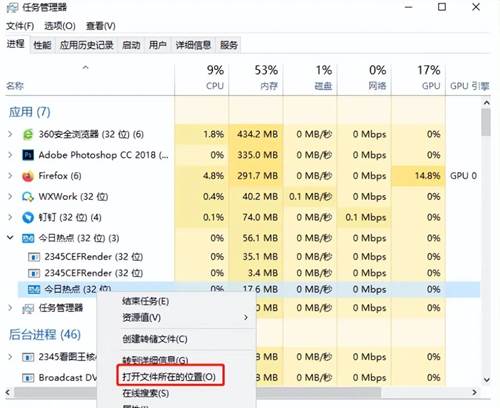Image resolution: width=500 pixels, height=408 pixels.
Task: Click the Firefox process icon
Action: (x=28, y=176)
